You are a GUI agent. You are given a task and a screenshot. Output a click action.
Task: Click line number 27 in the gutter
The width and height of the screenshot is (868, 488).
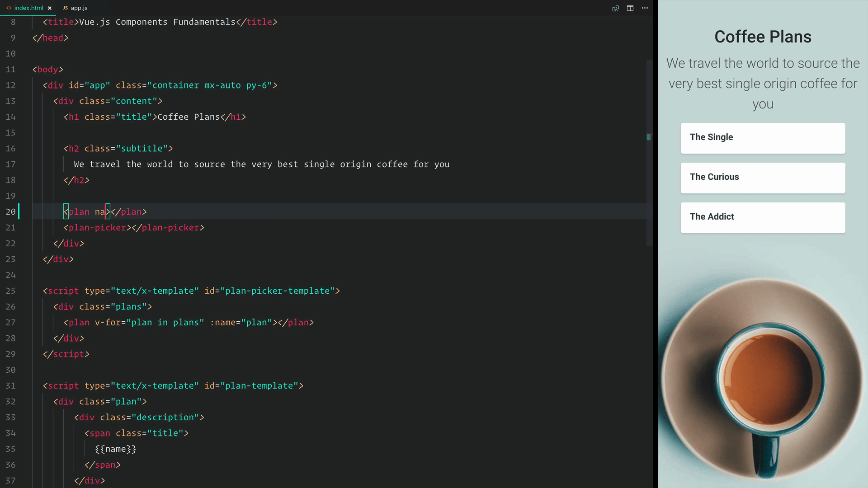point(10,322)
